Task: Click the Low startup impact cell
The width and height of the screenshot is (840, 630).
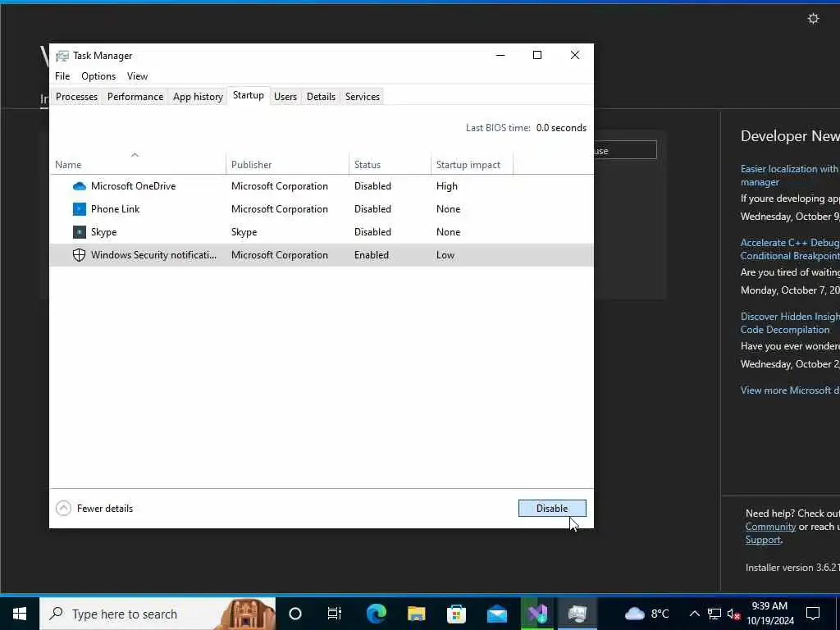Action: [445, 255]
